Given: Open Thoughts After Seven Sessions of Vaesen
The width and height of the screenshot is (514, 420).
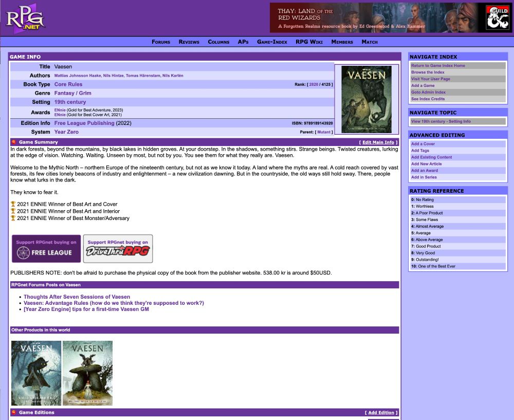Looking at the screenshot, I should [x=77, y=297].
